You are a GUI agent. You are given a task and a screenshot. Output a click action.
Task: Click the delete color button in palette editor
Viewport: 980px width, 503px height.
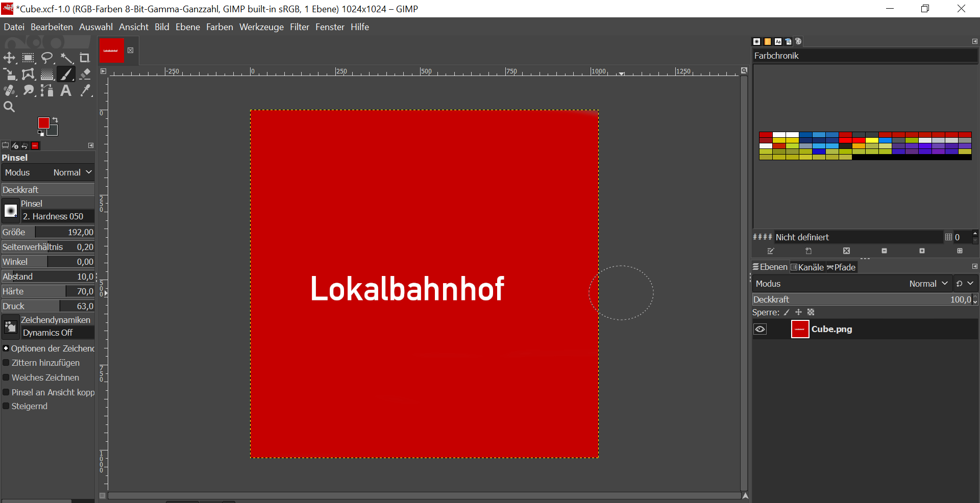[846, 251]
